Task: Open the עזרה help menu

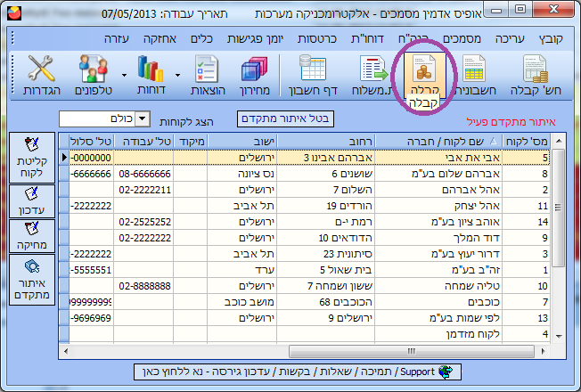Action: pyautogui.click(x=117, y=38)
